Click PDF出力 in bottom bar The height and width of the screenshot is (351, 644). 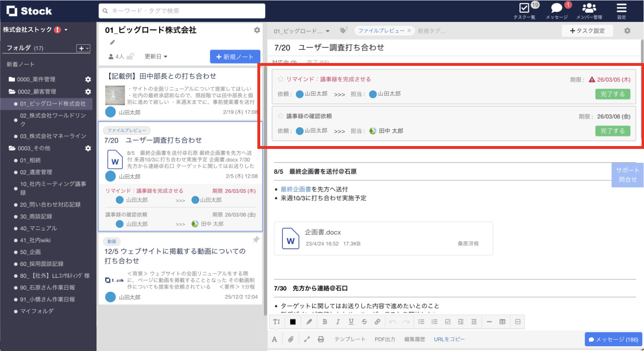[x=385, y=339]
